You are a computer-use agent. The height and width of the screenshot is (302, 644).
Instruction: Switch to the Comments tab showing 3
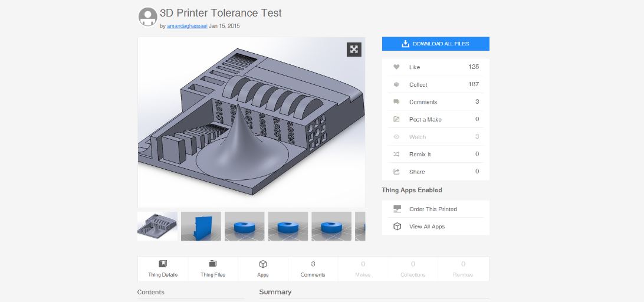pyautogui.click(x=313, y=269)
